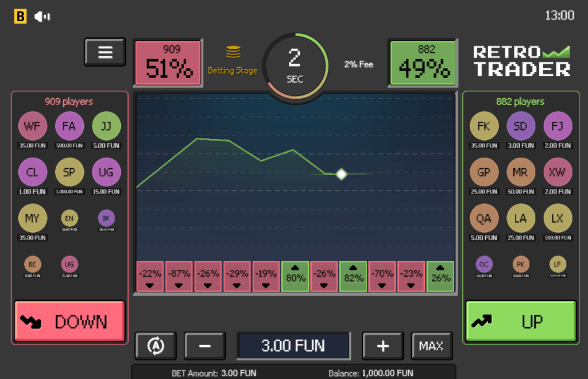
Task: Click the "882 players" heading
Action: 520,102
